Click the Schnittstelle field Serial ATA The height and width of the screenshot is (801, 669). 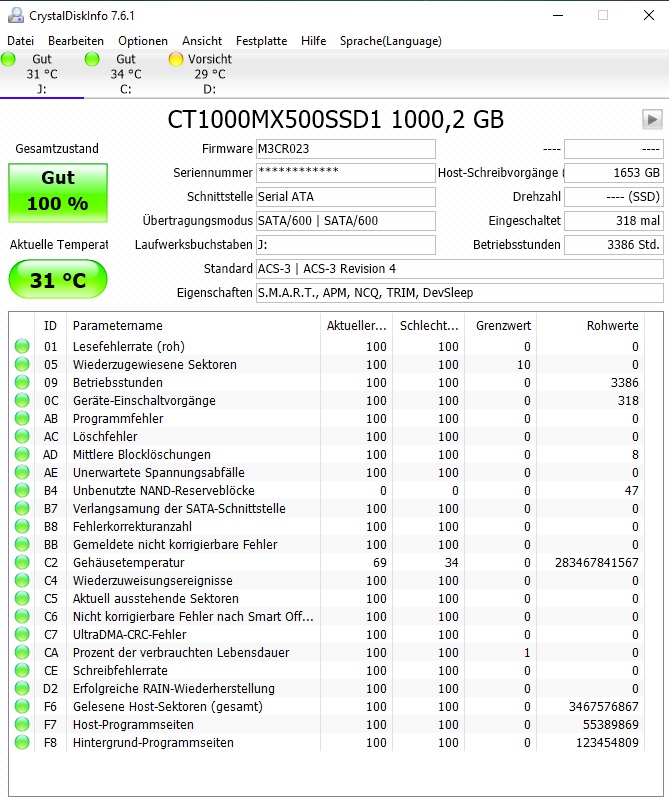(346, 197)
